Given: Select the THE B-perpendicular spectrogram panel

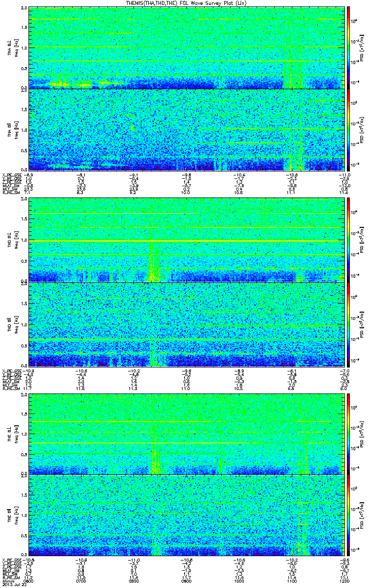Looking at the screenshot, I should [185, 434].
